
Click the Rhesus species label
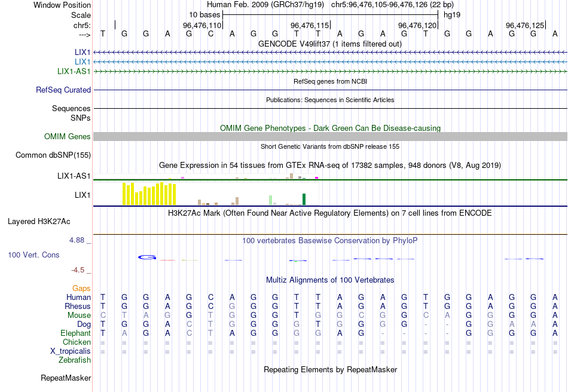point(78,306)
